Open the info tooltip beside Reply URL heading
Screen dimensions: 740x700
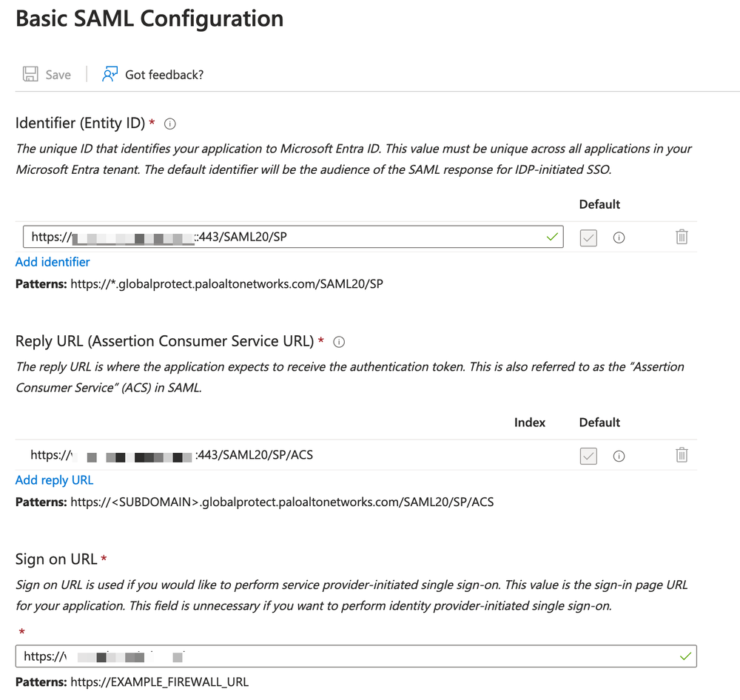(x=339, y=342)
